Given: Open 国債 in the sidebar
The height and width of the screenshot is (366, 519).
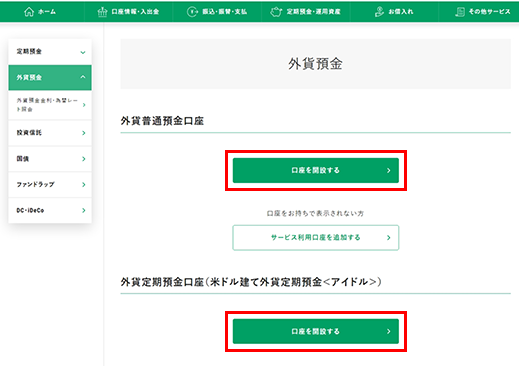Looking at the screenshot, I should 50,159.
